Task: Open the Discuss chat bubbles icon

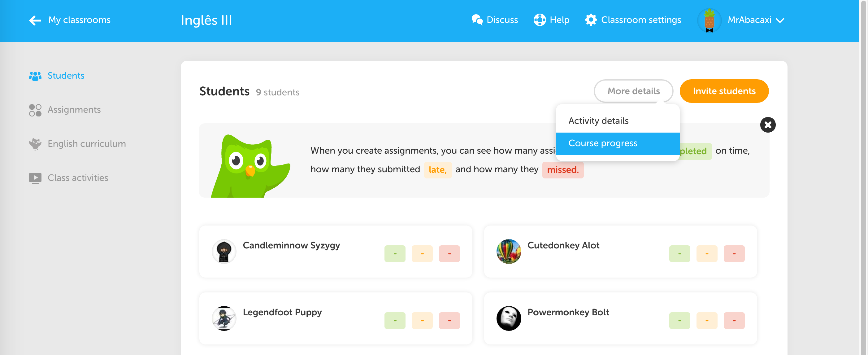Action: (477, 20)
